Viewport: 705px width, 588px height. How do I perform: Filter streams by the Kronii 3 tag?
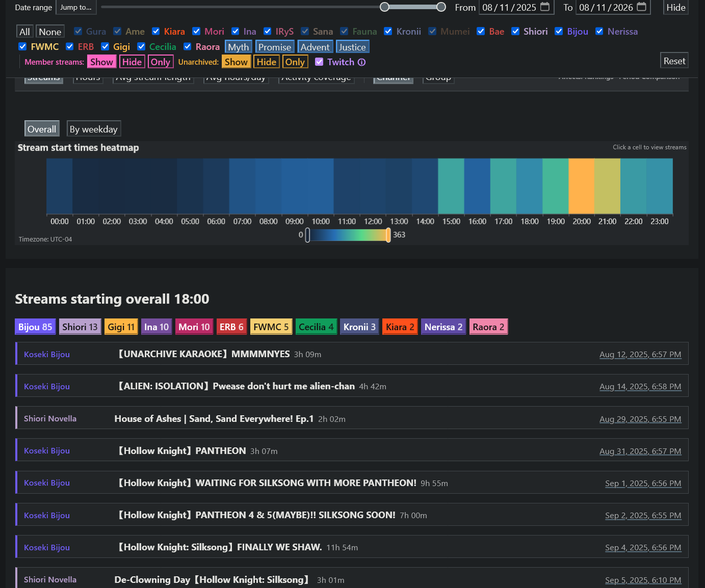pos(360,327)
